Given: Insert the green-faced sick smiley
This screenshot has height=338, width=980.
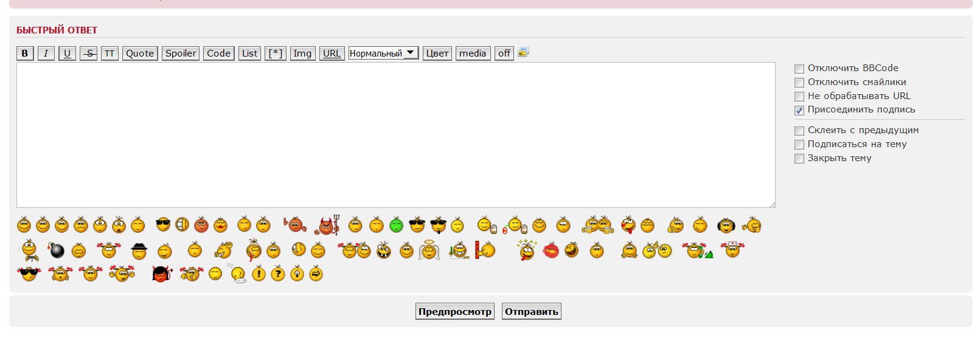Looking at the screenshot, I should tap(396, 226).
